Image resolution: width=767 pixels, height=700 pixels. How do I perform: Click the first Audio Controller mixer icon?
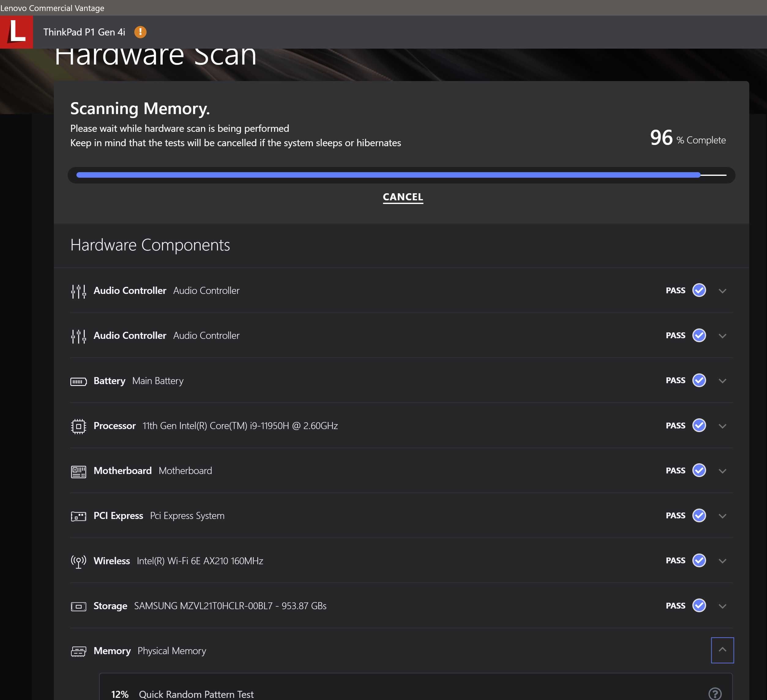click(78, 291)
